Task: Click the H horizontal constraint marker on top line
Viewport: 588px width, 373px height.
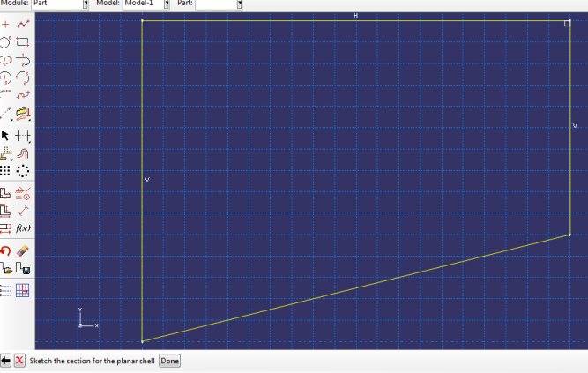Action: coord(355,16)
